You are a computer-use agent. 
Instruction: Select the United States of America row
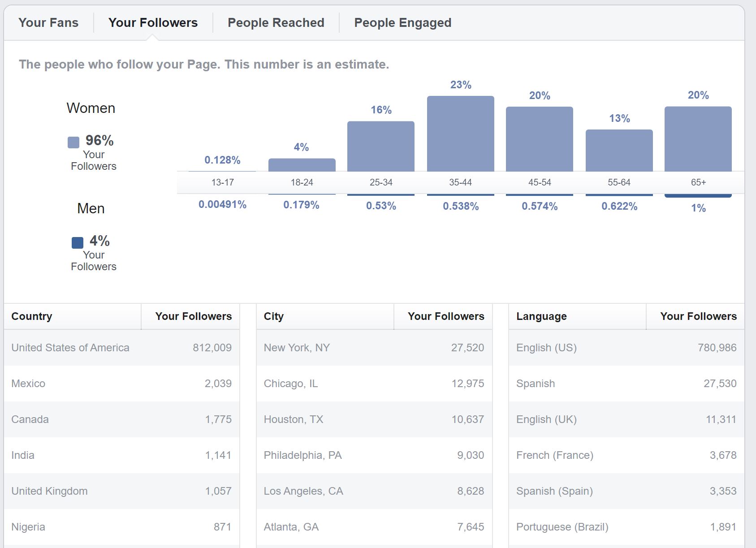pos(122,348)
